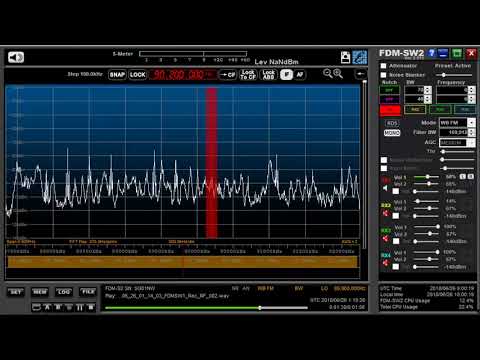The width and height of the screenshot is (480, 360).
Task: Unmute RX3 using its red speaker icon
Action: pos(386,238)
